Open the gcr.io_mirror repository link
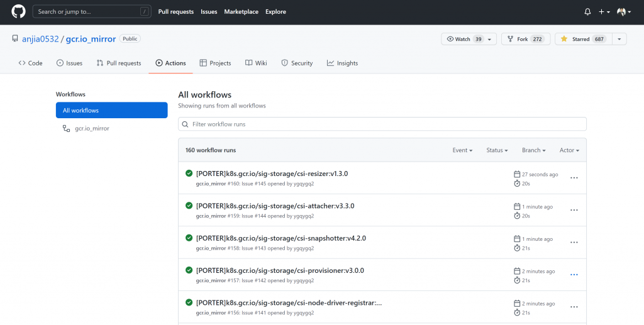 coord(91,39)
